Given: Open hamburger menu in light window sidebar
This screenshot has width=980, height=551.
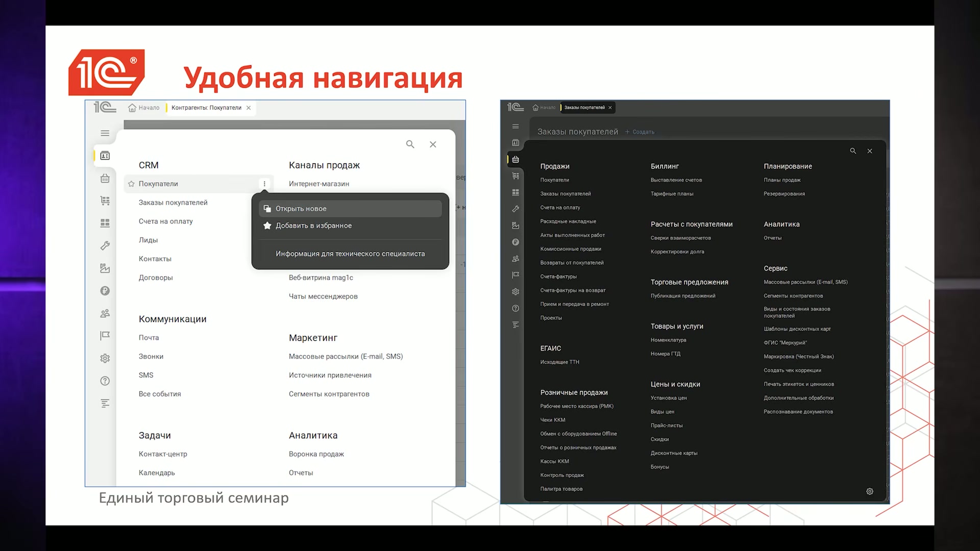Looking at the screenshot, I should pyautogui.click(x=105, y=133).
